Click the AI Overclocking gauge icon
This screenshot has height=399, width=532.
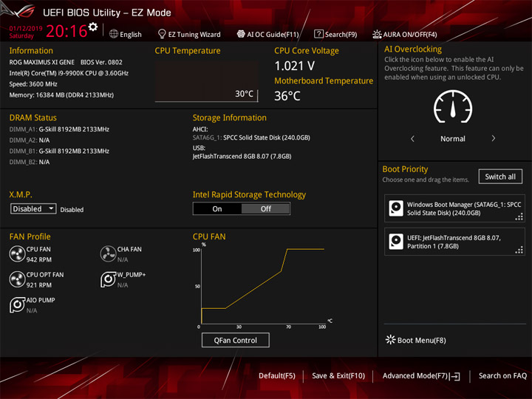[x=453, y=106]
